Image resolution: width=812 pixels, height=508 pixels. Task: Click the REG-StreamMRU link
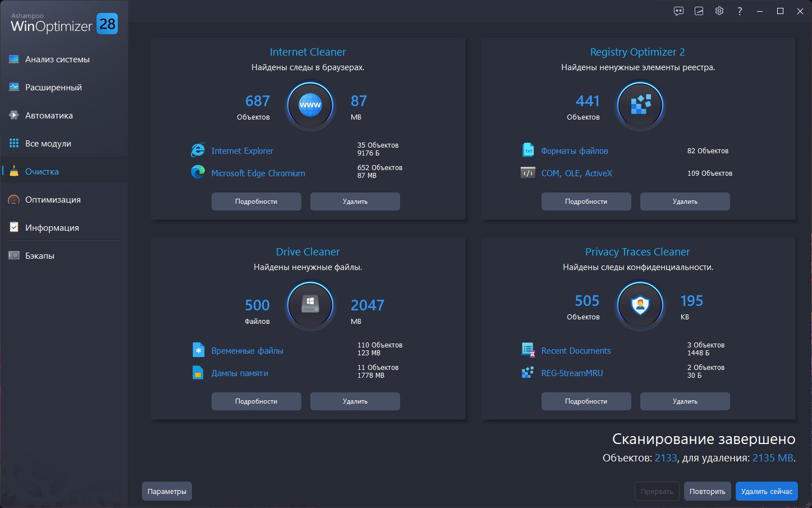pos(572,373)
